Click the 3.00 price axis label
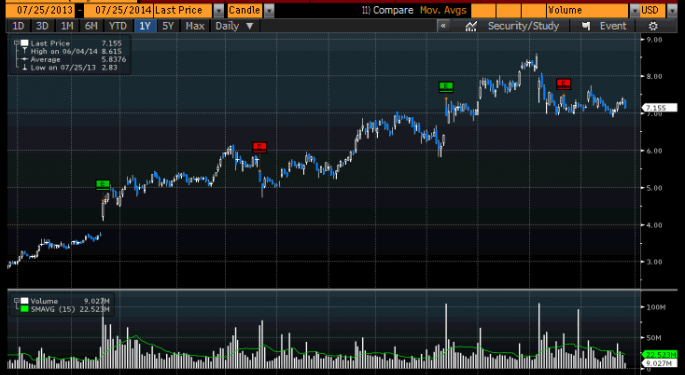Image resolution: width=685 pixels, height=375 pixels. [x=654, y=262]
